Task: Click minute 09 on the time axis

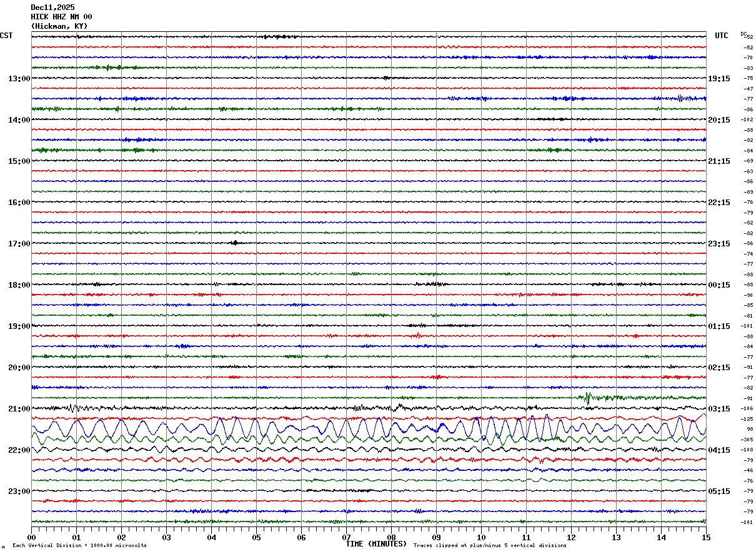Action: (436, 537)
